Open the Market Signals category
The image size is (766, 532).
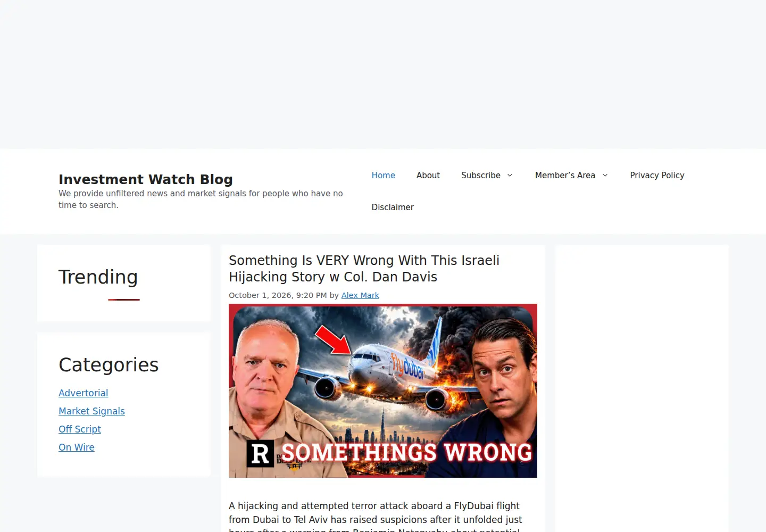coord(91,411)
